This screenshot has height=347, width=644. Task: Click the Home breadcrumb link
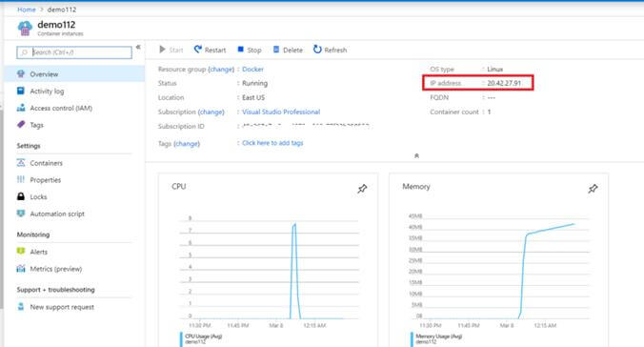pos(27,10)
